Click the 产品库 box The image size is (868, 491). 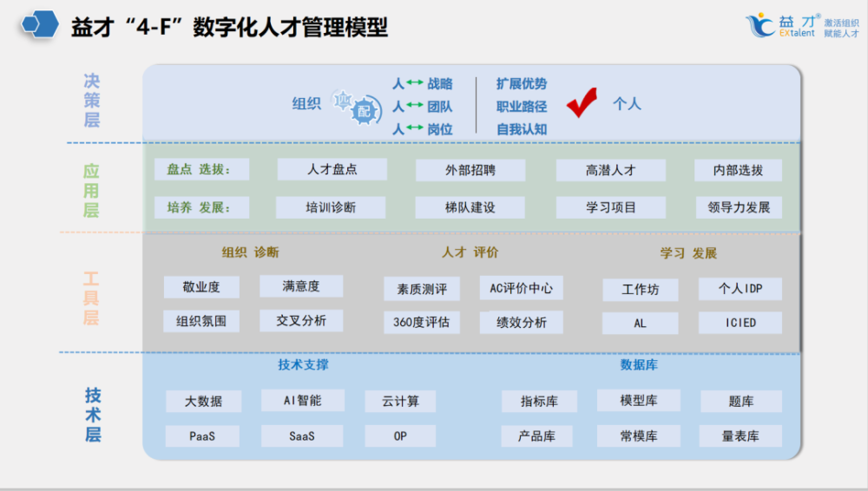tap(536, 436)
